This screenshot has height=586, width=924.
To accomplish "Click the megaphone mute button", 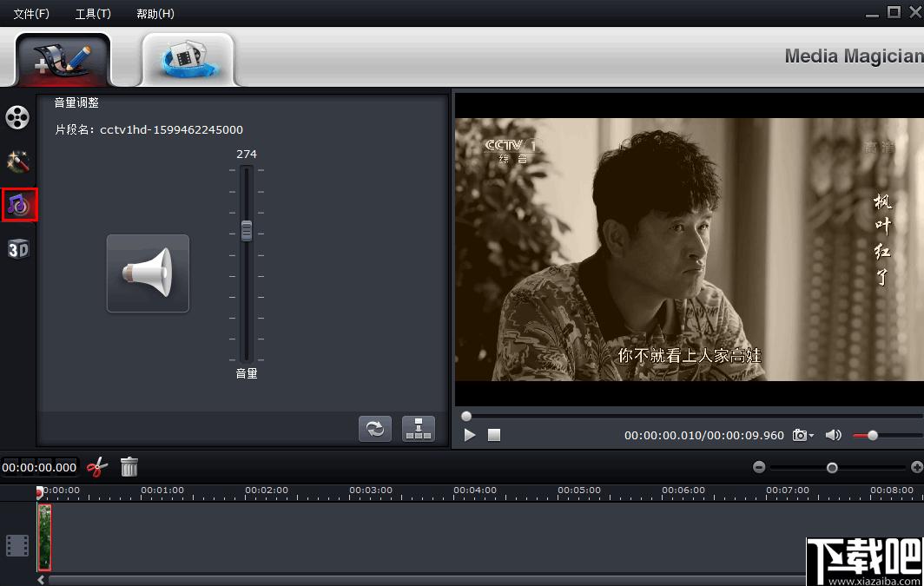I will point(148,273).
